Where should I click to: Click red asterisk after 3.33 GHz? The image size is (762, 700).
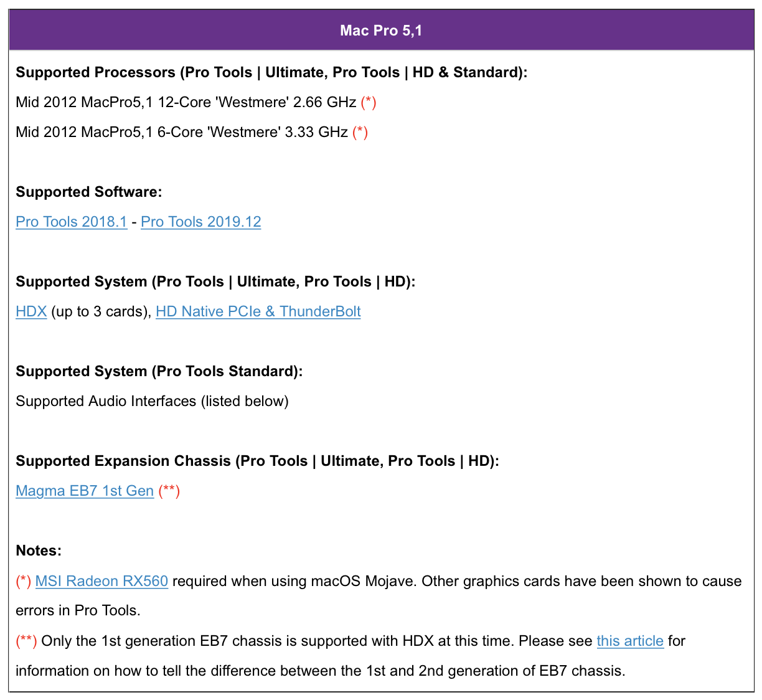click(360, 132)
